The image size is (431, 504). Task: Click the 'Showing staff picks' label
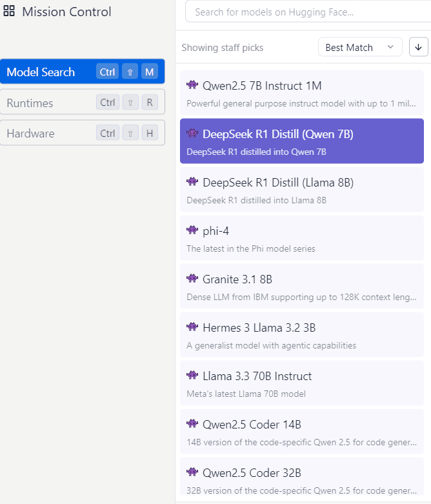coord(223,48)
